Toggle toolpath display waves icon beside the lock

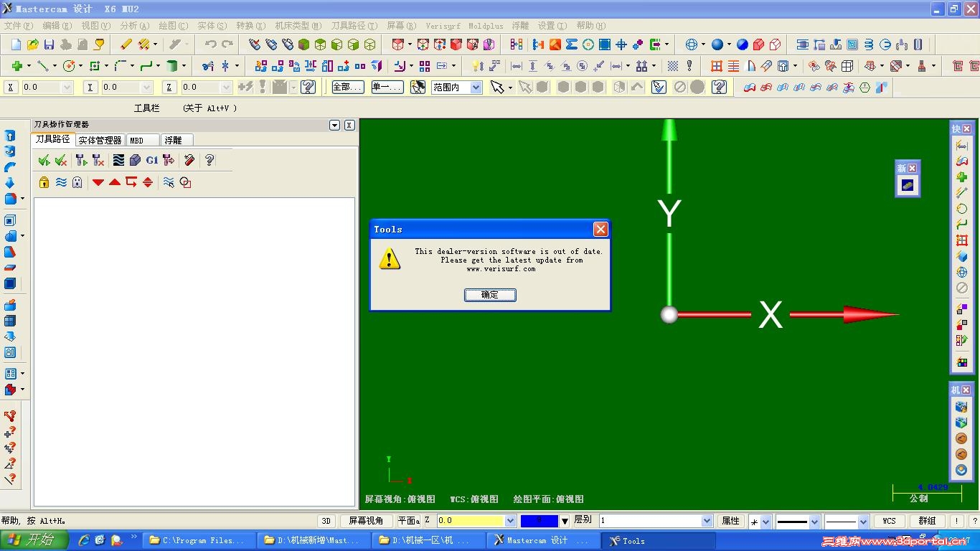(x=61, y=182)
